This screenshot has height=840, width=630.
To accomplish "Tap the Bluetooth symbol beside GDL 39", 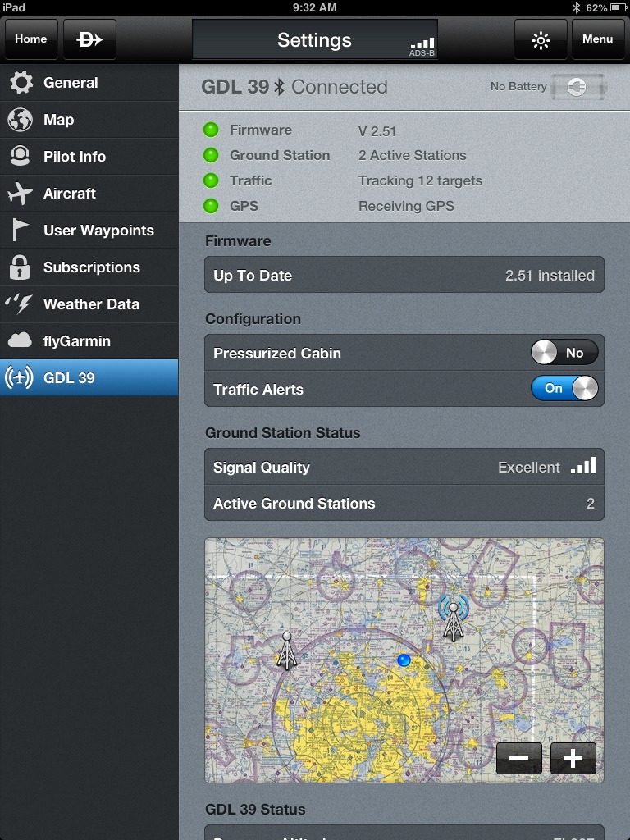I will pos(279,87).
